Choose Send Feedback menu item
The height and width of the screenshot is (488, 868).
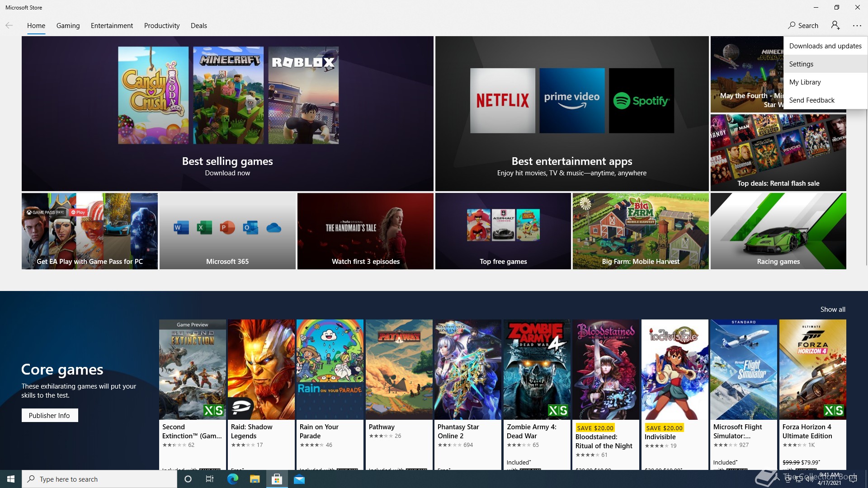click(x=826, y=100)
